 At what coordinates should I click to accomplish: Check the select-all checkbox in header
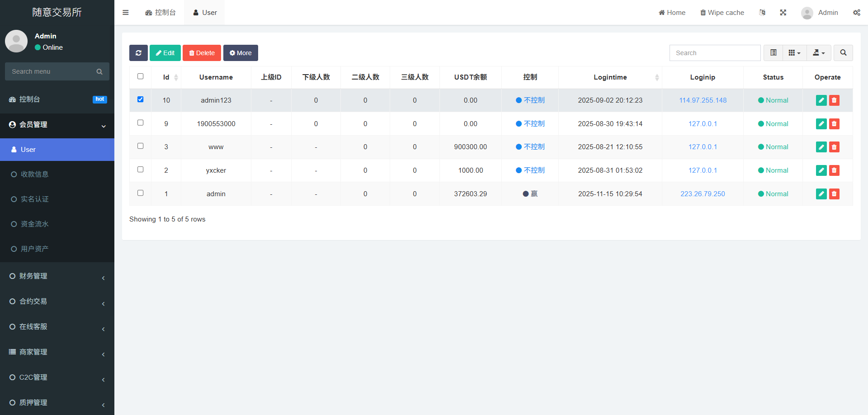pyautogui.click(x=141, y=76)
